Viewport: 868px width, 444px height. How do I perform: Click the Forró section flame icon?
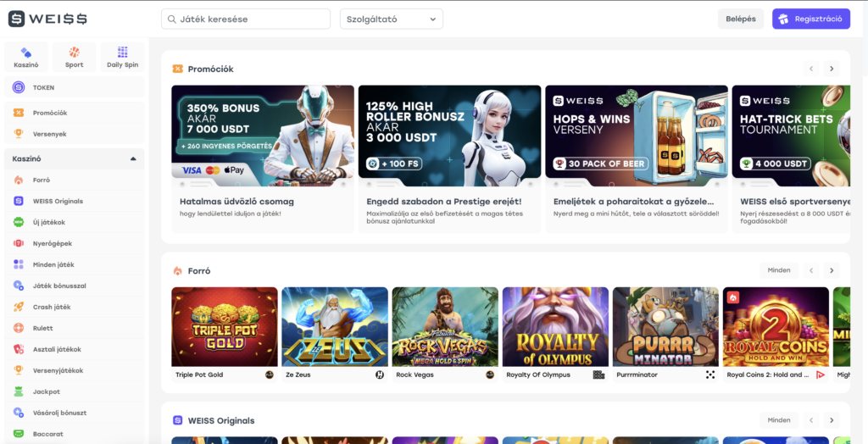[178, 270]
